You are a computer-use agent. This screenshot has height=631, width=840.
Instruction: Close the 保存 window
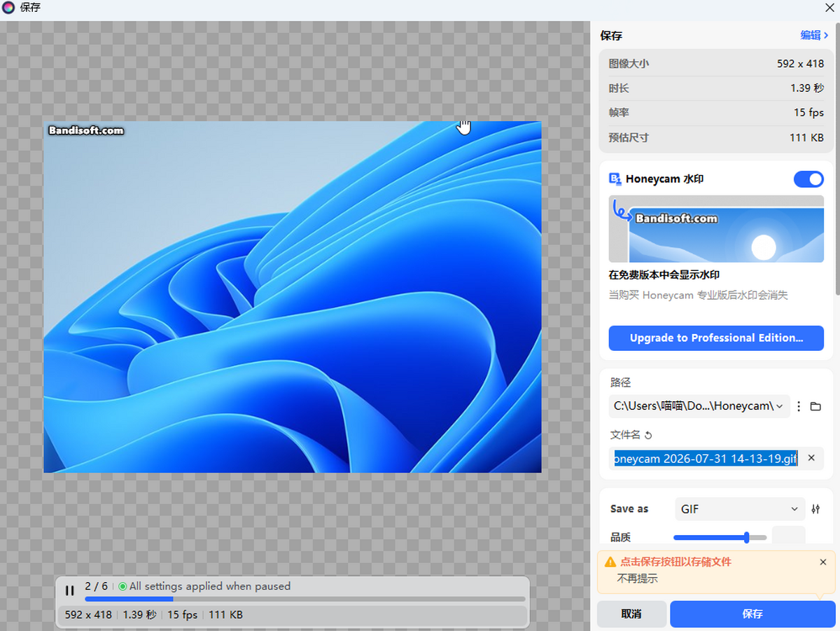(829, 8)
